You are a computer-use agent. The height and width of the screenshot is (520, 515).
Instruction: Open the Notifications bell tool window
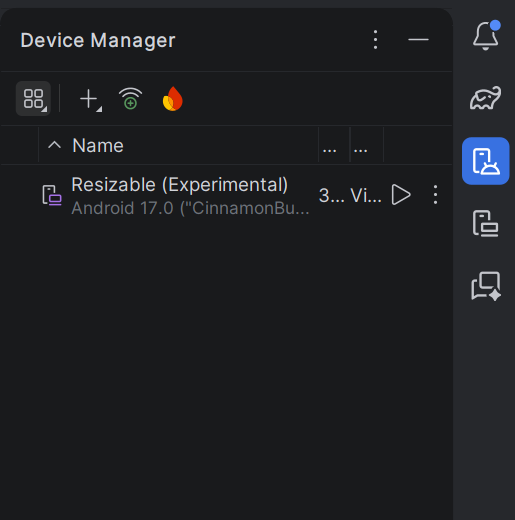point(486,36)
